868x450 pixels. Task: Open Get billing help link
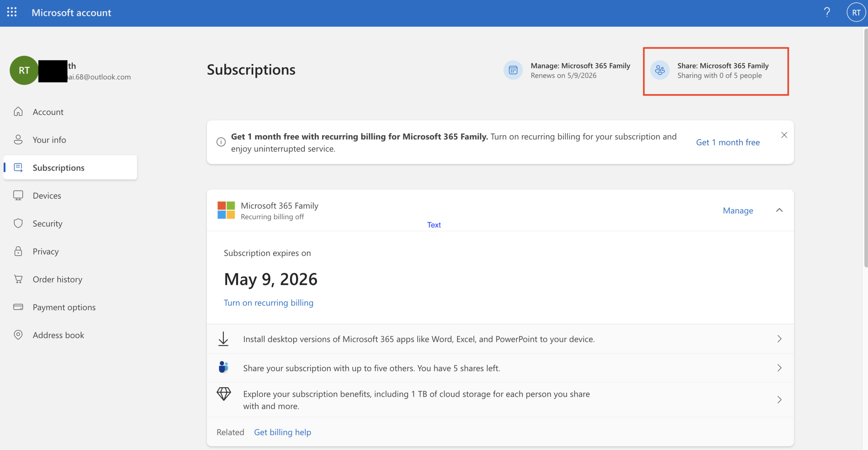282,432
